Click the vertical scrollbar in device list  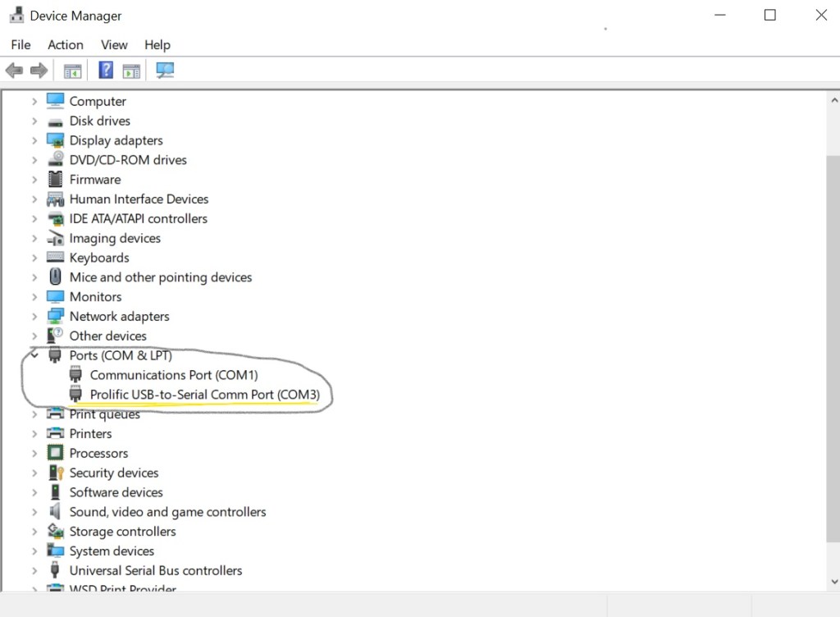(833, 345)
